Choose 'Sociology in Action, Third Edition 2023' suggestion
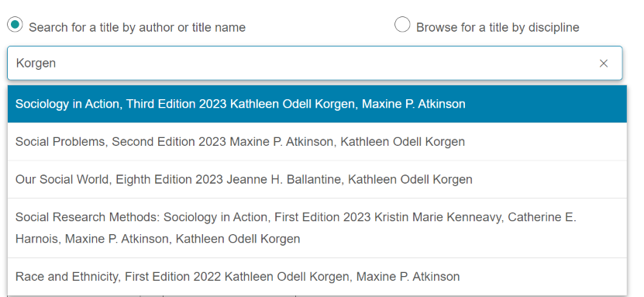 point(317,104)
